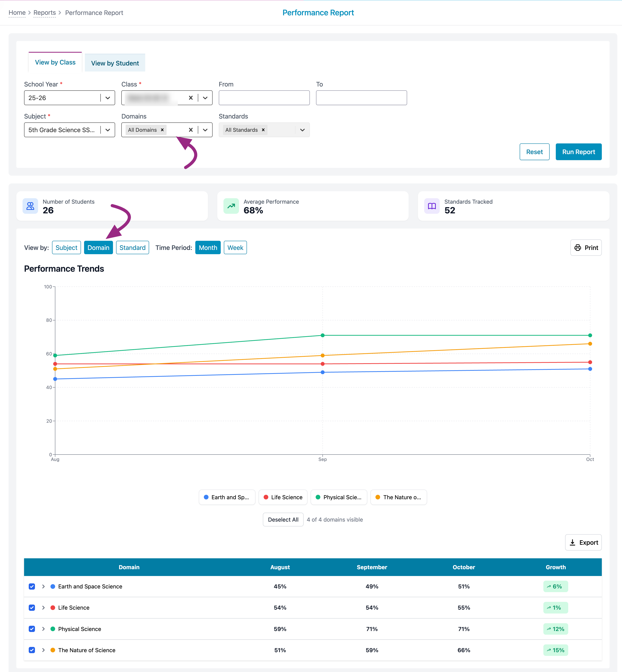Expand the Physical Science row

[x=43, y=629]
